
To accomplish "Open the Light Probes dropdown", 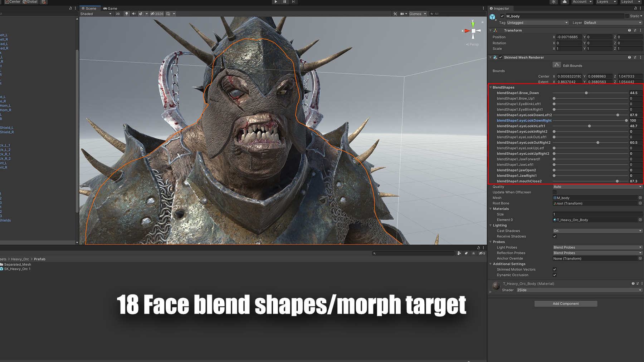I will [x=597, y=247].
